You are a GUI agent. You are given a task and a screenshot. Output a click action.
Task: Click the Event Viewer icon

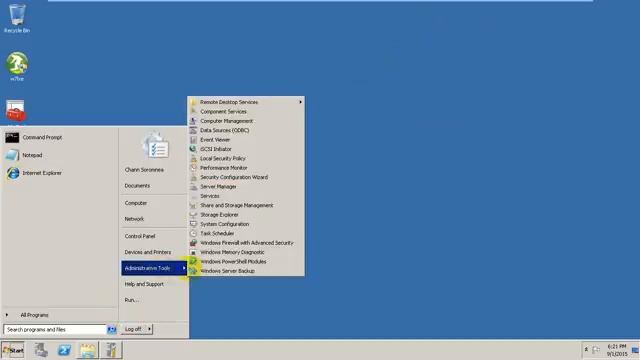tap(193, 140)
